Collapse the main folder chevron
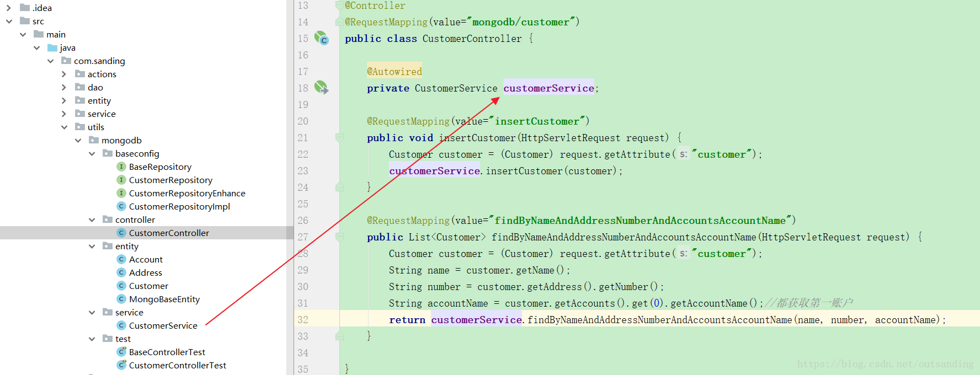980x375 pixels. pos(23,34)
